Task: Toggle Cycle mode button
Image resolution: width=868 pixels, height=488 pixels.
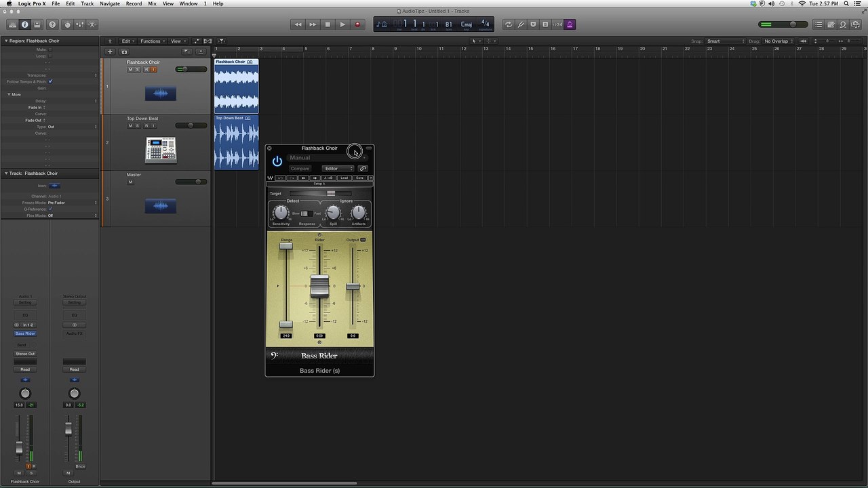Action: pos(508,24)
